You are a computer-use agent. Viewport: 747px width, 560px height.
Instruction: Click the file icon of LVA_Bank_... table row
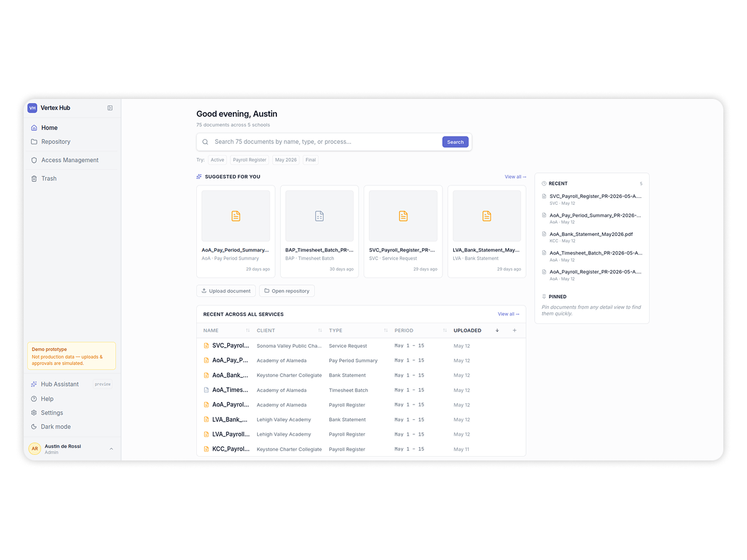pos(207,419)
